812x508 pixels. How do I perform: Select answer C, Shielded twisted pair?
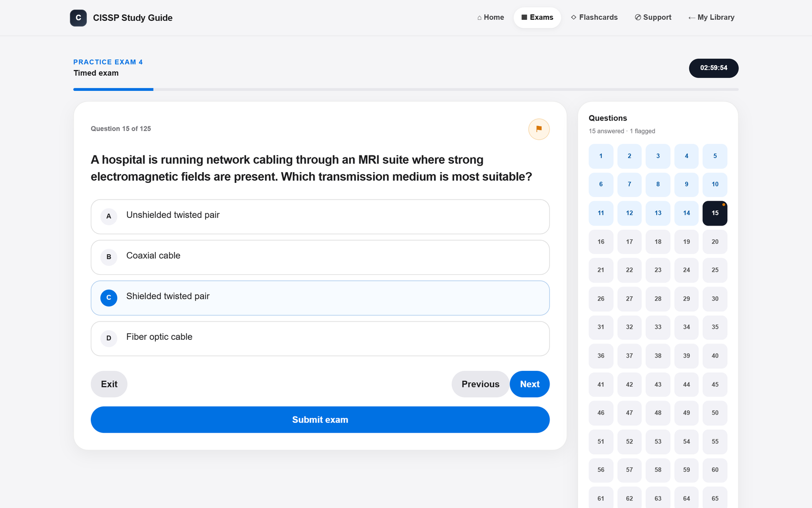[x=320, y=298]
